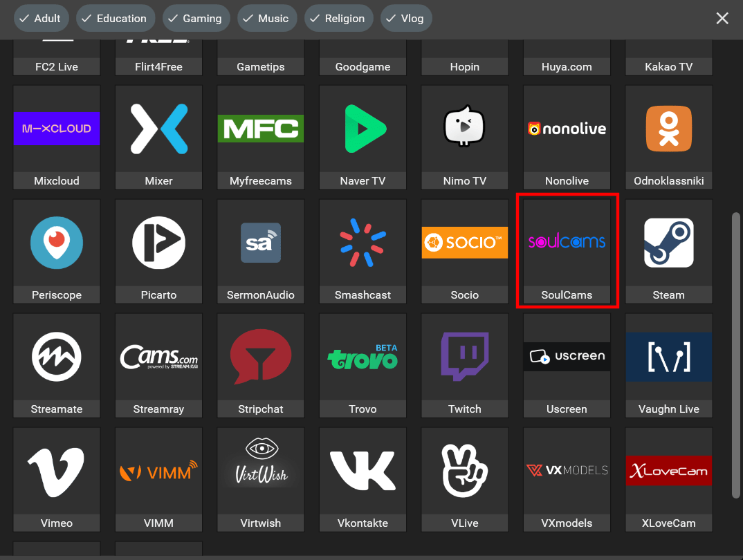Toggle the Music category filter
The height and width of the screenshot is (560, 743).
[x=267, y=19]
